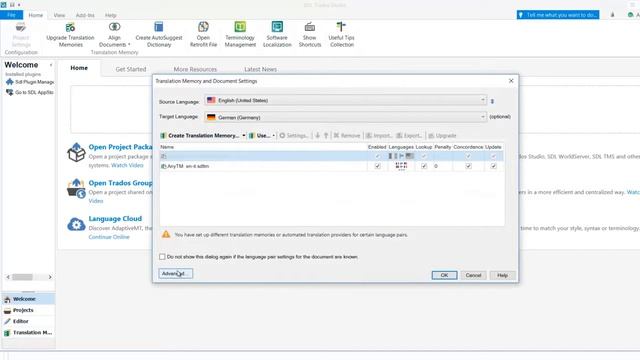
Task: Switch to the Add-Ins ribbon tab
Action: [x=85, y=15]
